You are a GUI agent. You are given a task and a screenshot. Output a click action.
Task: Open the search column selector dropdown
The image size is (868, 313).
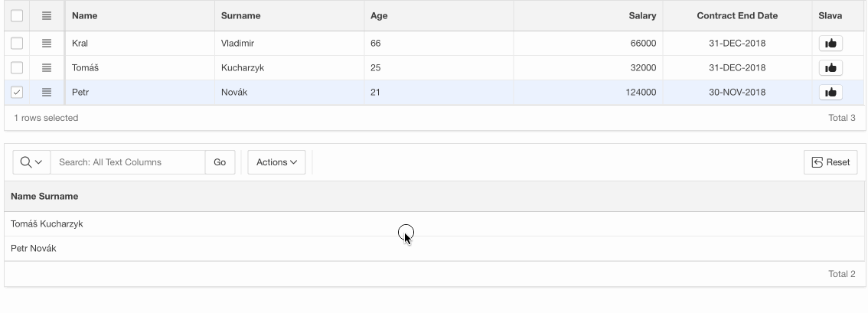point(31,162)
